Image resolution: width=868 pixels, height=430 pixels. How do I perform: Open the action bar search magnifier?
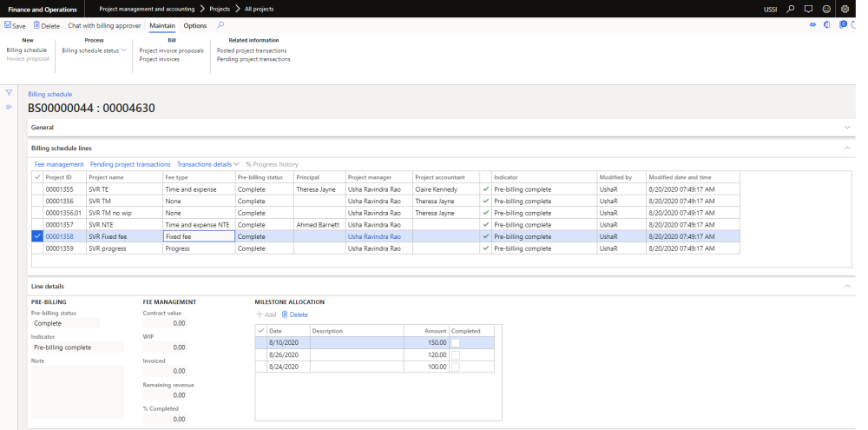(x=220, y=26)
